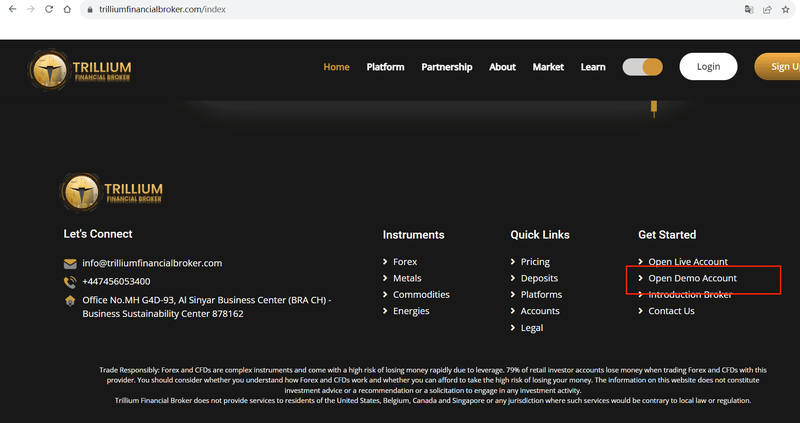Go back with the browser back arrow
Screen dimensions: 800x423
click(13, 9)
